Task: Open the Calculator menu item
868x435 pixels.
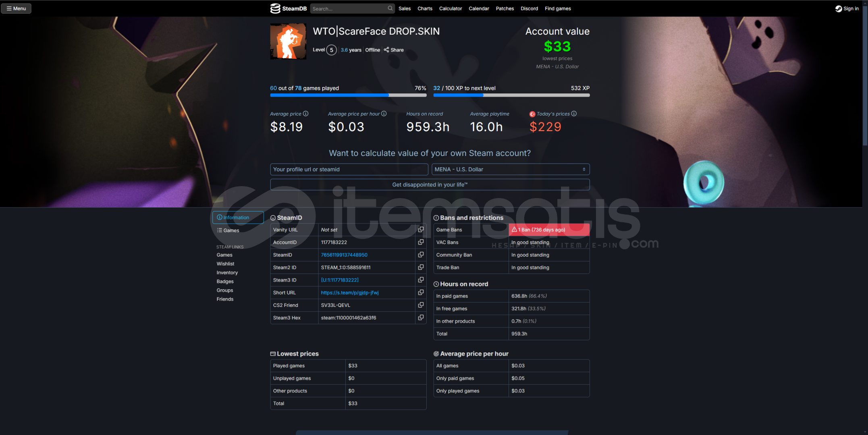Action: point(451,8)
